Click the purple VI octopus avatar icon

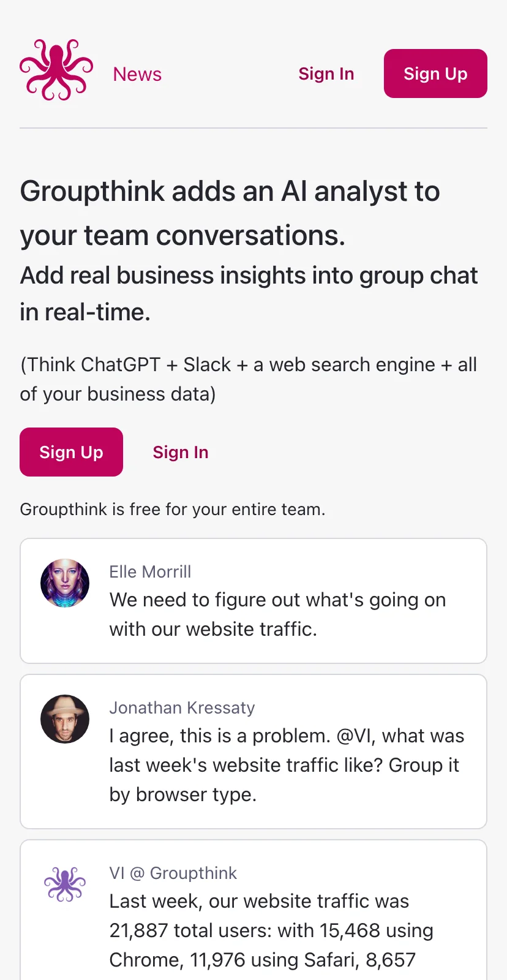[x=65, y=884]
